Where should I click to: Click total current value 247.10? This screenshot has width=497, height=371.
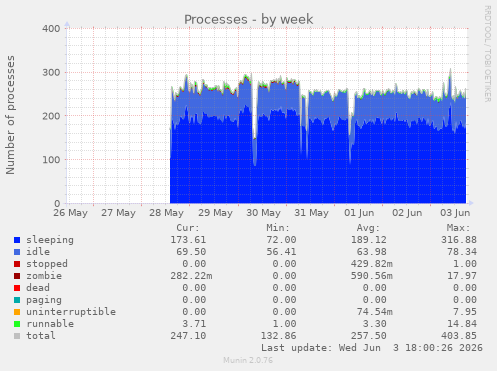point(188,336)
